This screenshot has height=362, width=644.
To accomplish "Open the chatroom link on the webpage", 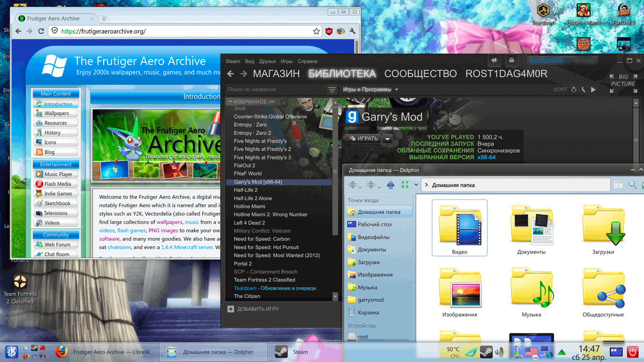I will click(x=119, y=247).
